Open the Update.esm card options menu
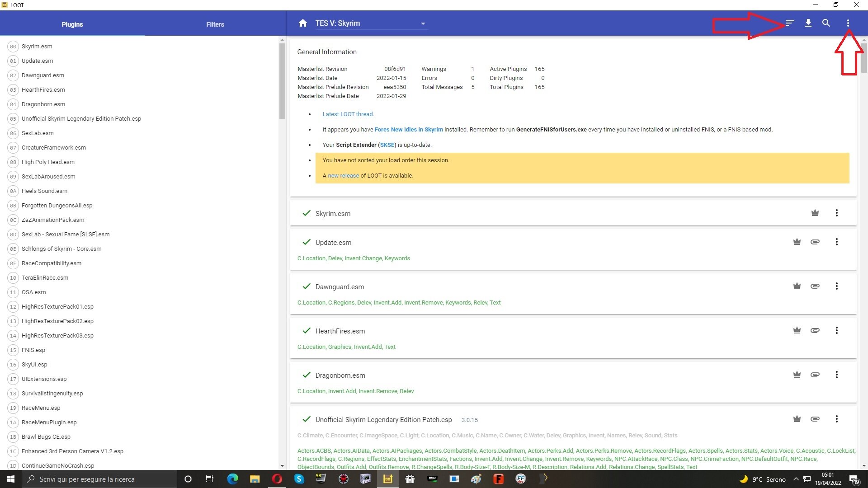 (837, 242)
